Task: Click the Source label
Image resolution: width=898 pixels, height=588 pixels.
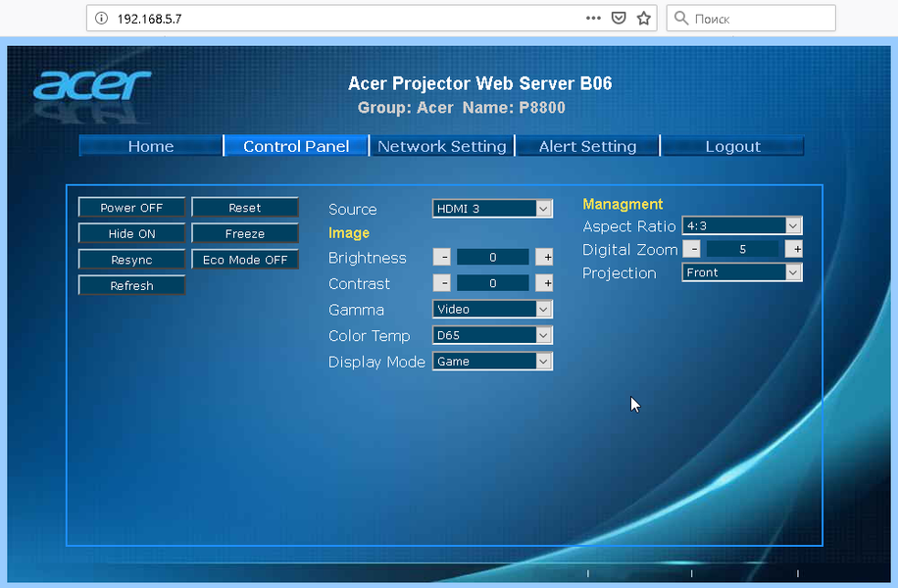Action: pos(353,209)
